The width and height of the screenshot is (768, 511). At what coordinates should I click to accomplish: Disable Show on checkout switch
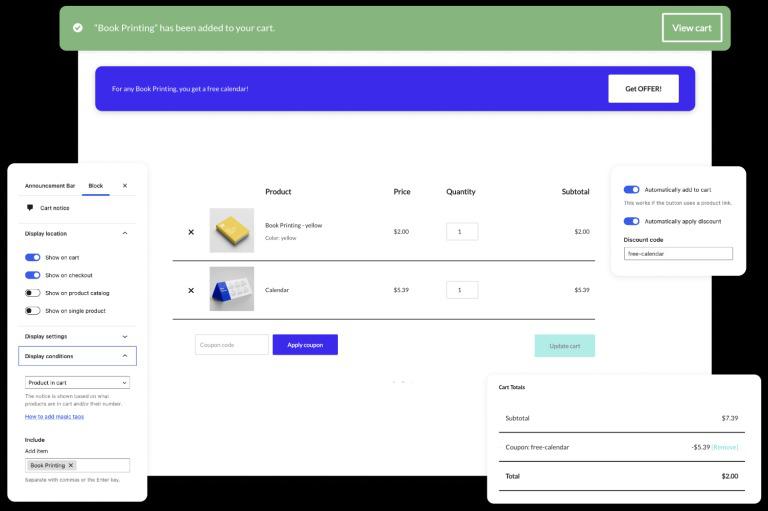coord(32,275)
